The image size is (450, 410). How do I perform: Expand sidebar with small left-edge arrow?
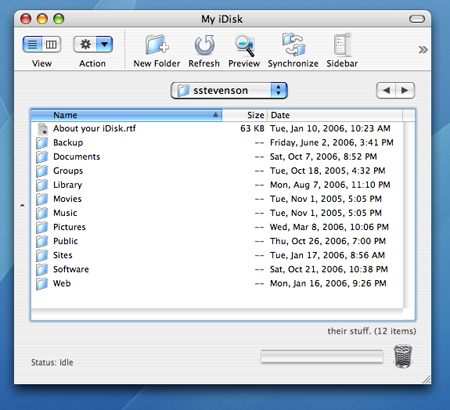point(22,206)
